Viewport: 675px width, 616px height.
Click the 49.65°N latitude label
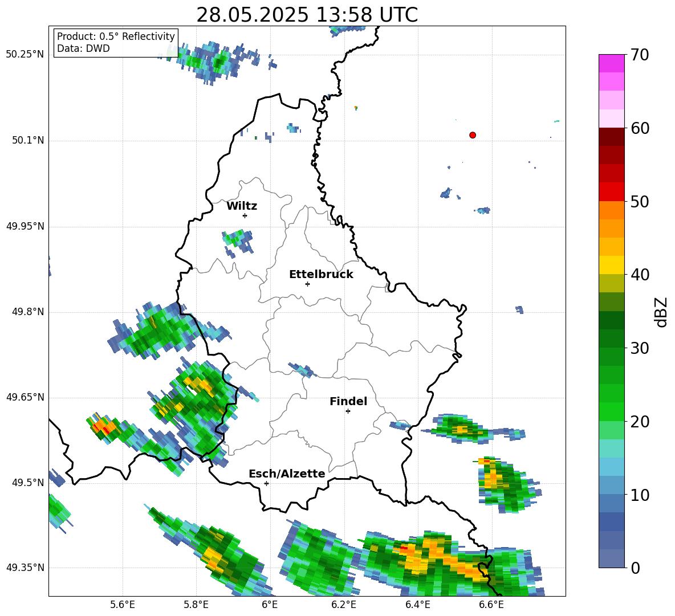click(x=25, y=397)
